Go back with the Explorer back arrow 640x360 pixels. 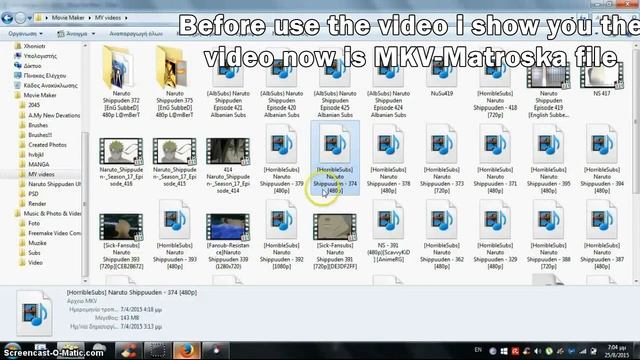7,18
